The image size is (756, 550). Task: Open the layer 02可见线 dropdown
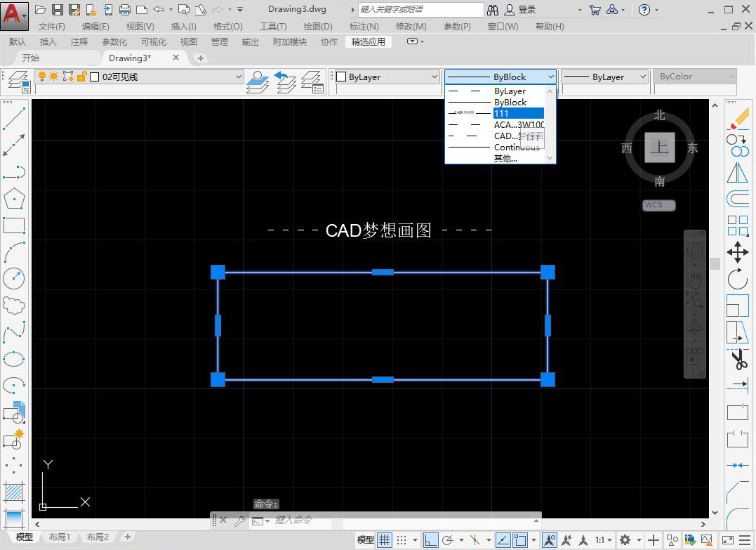[238, 77]
